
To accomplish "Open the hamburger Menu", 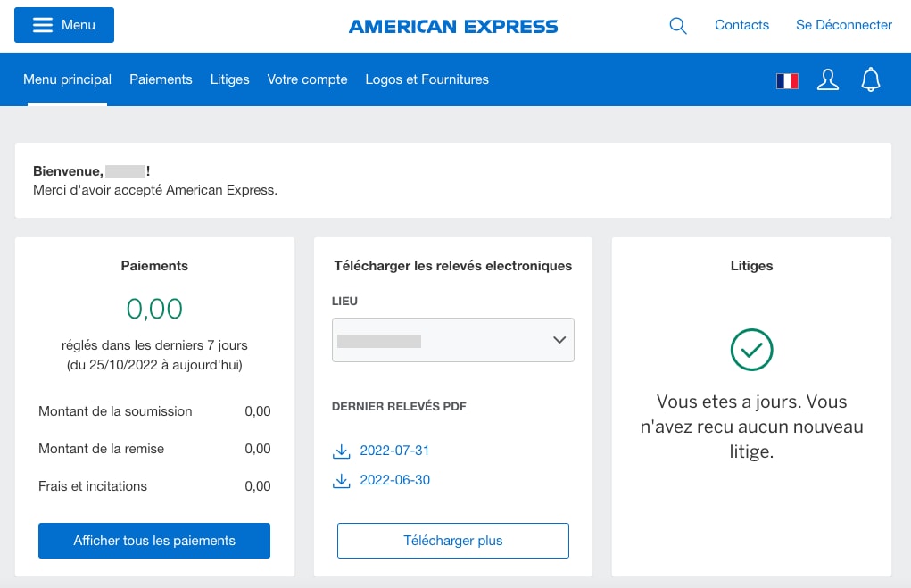I will click(63, 25).
